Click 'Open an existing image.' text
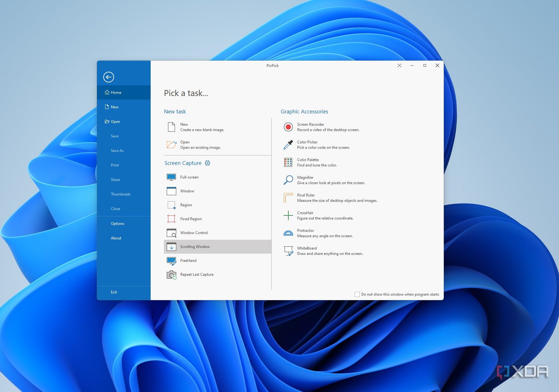The height and width of the screenshot is (392, 559). click(201, 148)
